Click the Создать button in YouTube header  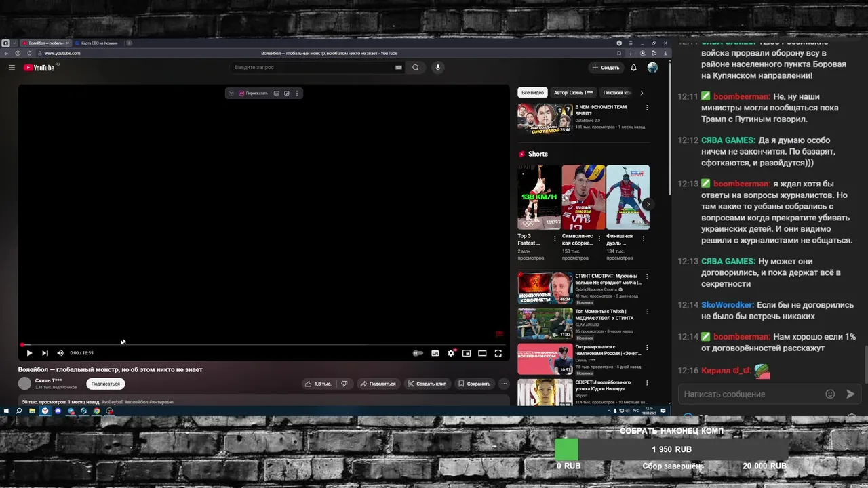[606, 67]
